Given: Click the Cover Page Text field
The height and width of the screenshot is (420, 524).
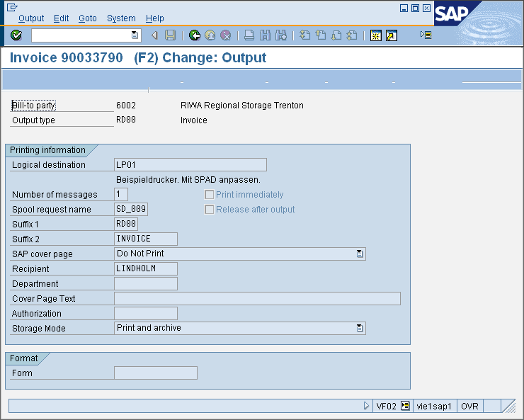Looking at the screenshot, I should [257, 299].
